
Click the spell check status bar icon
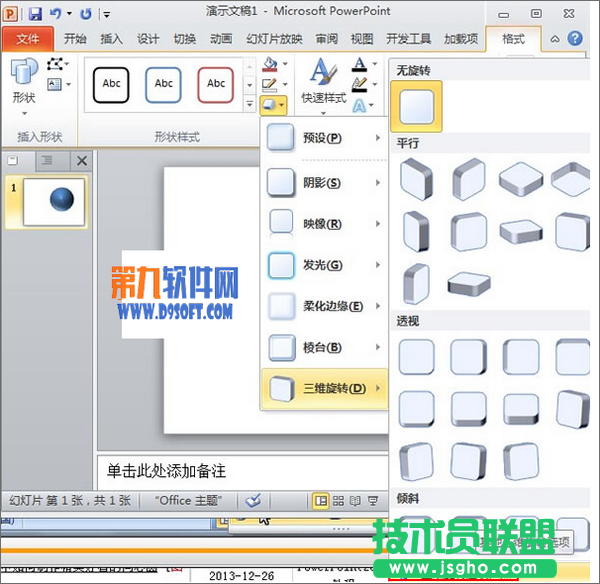(x=253, y=501)
